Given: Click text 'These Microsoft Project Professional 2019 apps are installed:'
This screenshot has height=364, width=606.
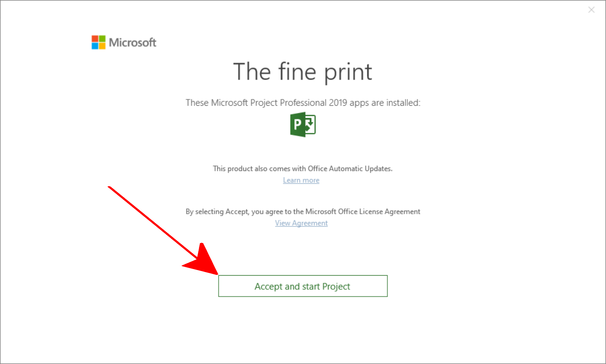Looking at the screenshot, I should coord(303,103).
